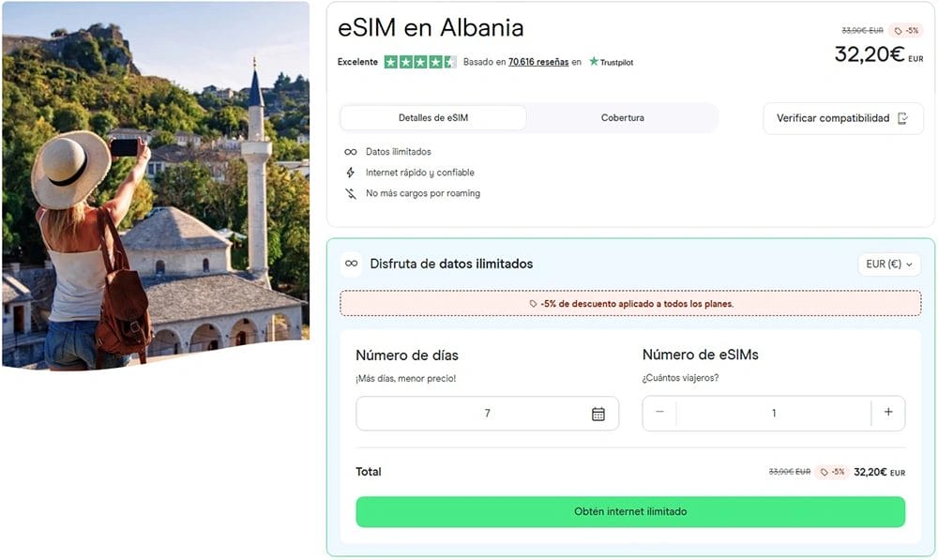The image size is (938, 560).
Task: Select the eSIM quantity field showing 1
Action: [x=774, y=413]
